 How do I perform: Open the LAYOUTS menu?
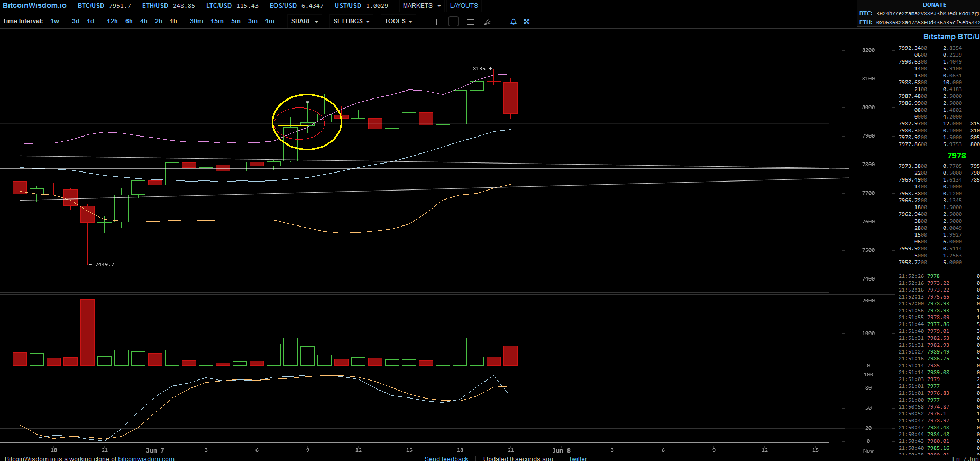point(464,6)
